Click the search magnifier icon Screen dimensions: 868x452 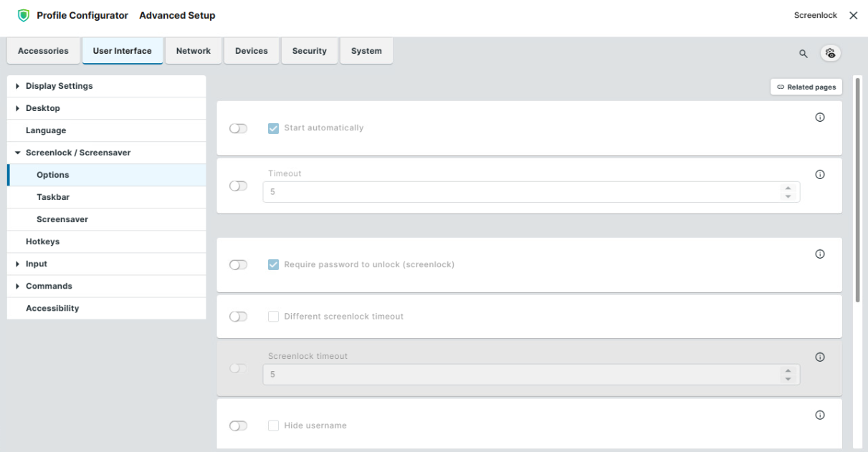(803, 53)
